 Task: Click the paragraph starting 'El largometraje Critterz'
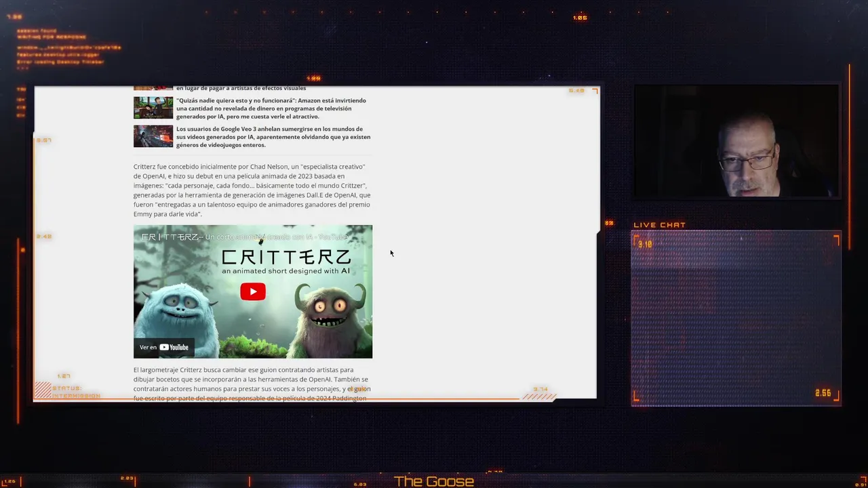coord(252,384)
